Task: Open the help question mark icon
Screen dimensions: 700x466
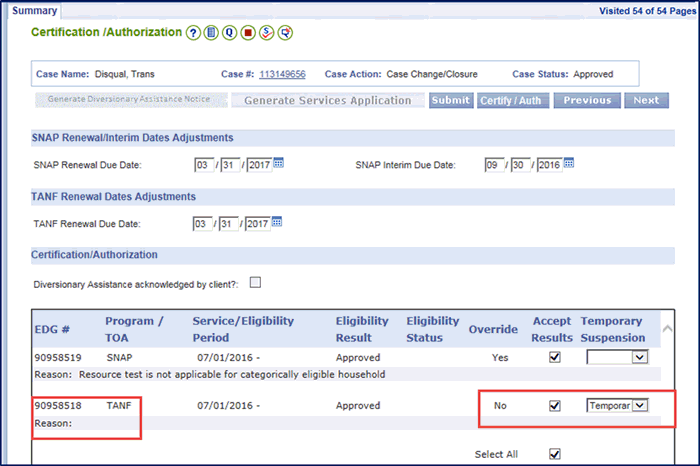Action: [x=193, y=33]
